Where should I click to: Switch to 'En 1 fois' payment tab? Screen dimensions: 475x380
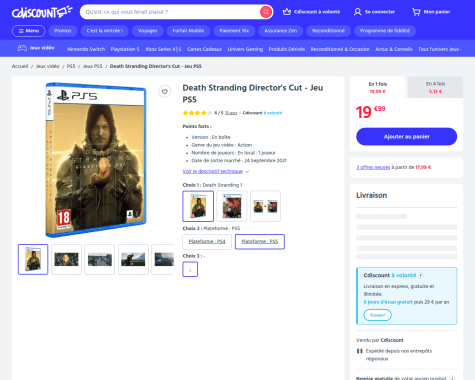pyautogui.click(x=378, y=87)
